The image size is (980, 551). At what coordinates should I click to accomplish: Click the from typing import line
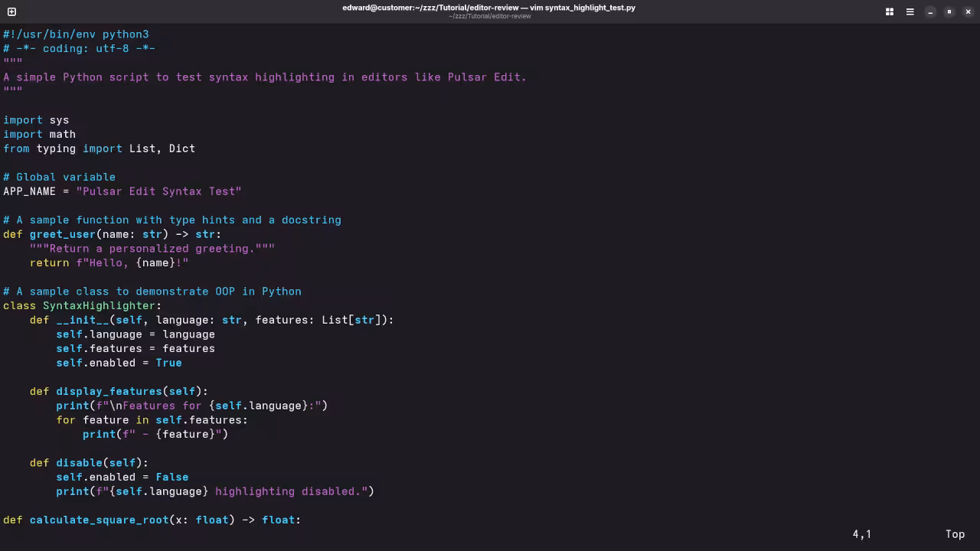[x=98, y=148]
